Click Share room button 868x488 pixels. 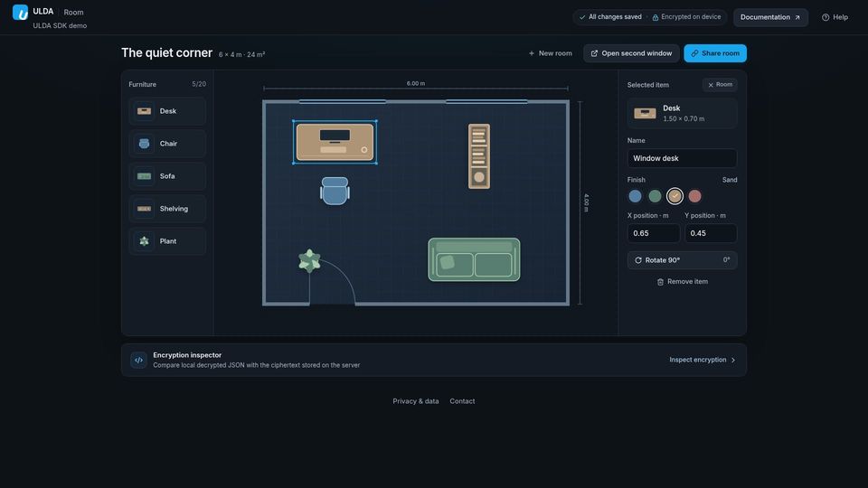(715, 53)
